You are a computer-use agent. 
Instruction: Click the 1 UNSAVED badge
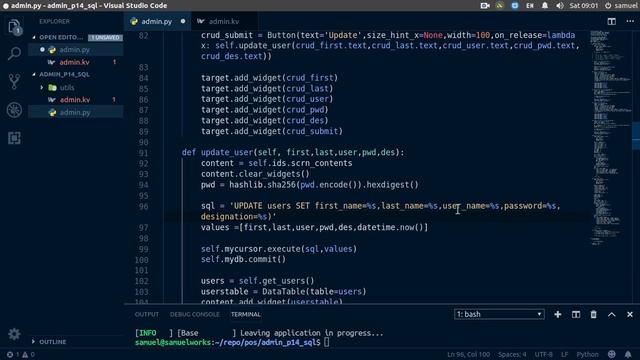point(105,37)
